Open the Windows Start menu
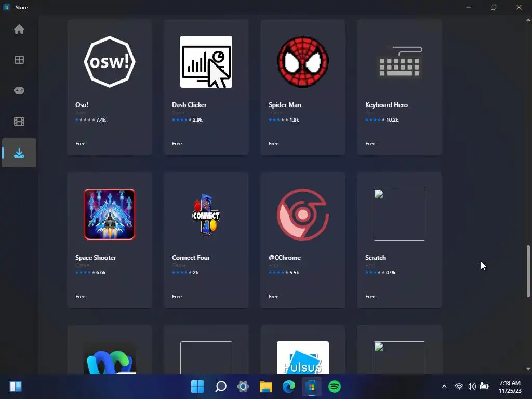The height and width of the screenshot is (399, 532). (197, 387)
